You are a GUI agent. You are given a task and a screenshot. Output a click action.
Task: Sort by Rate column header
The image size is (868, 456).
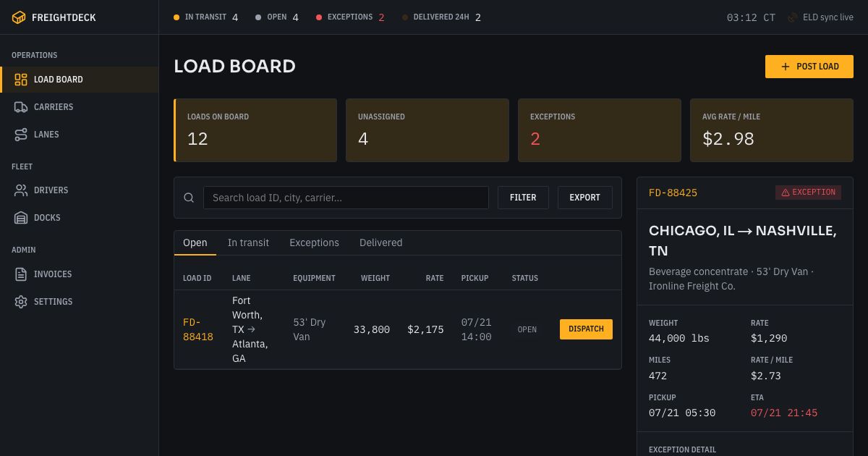coord(435,278)
